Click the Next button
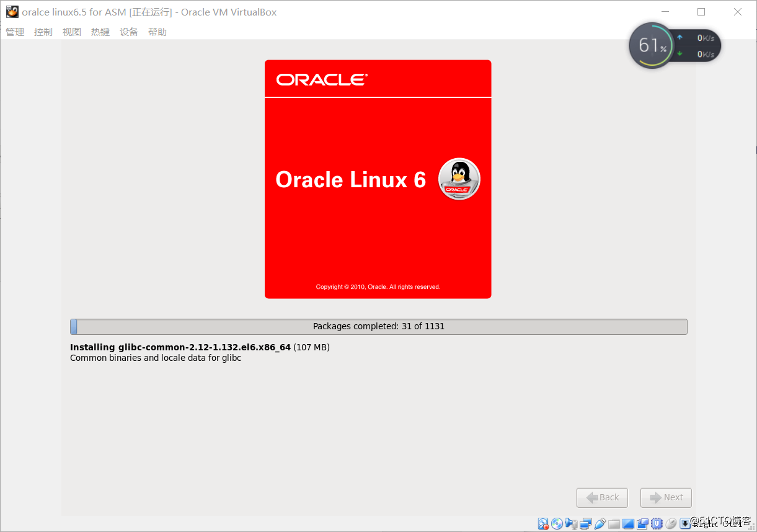 click(x=666, y=497)
